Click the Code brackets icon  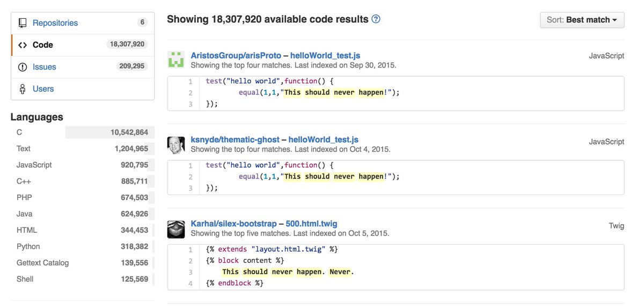(x=23, y=45)
